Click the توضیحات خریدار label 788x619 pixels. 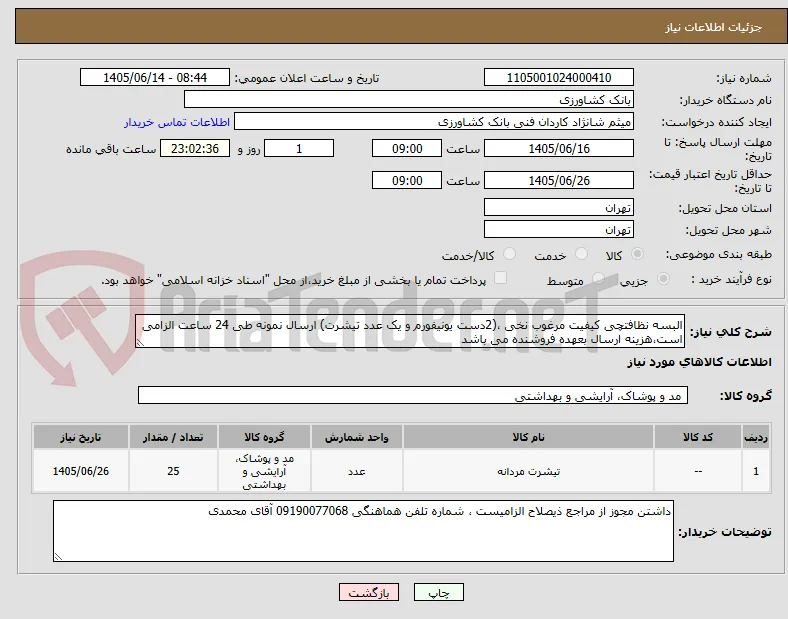tap(725, 532)
